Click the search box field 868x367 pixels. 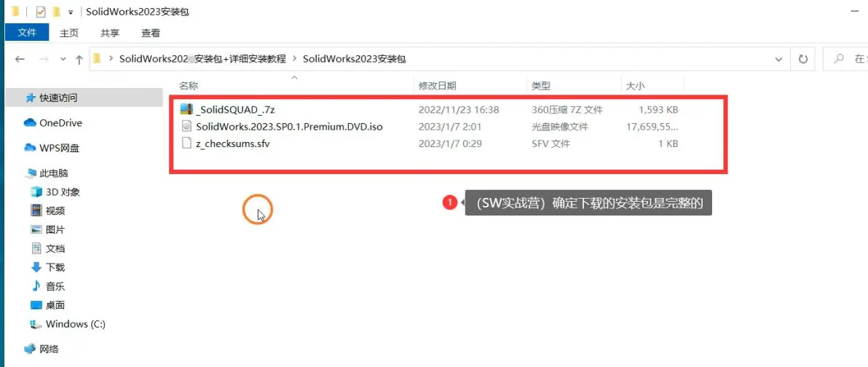coord(845,59)
